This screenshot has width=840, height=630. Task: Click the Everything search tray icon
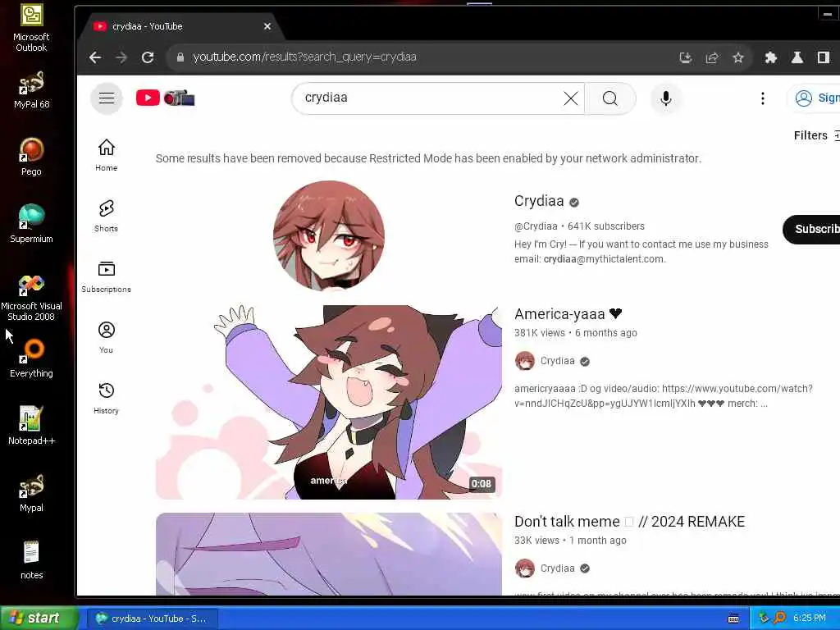pos(779,619)
